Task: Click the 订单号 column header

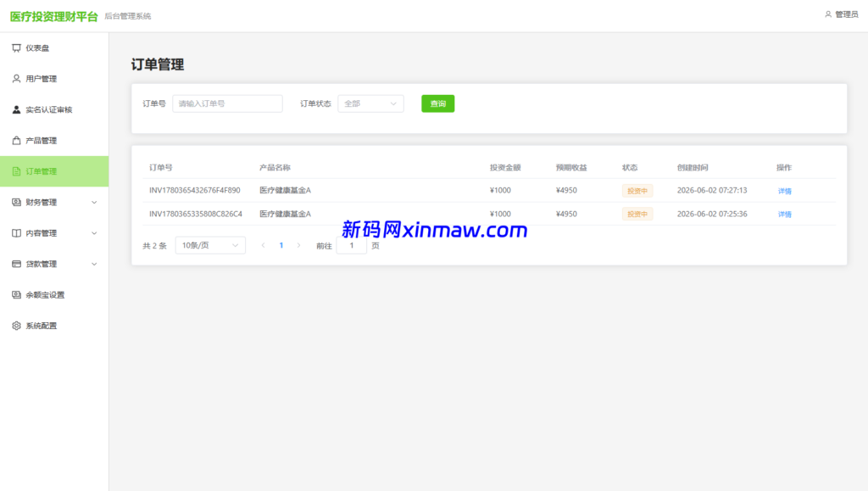Action: (x=160, y=167)
